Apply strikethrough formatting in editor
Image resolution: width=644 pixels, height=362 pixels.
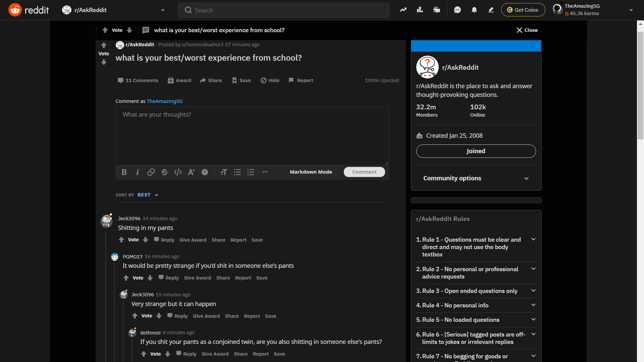(x=164, y=172)
